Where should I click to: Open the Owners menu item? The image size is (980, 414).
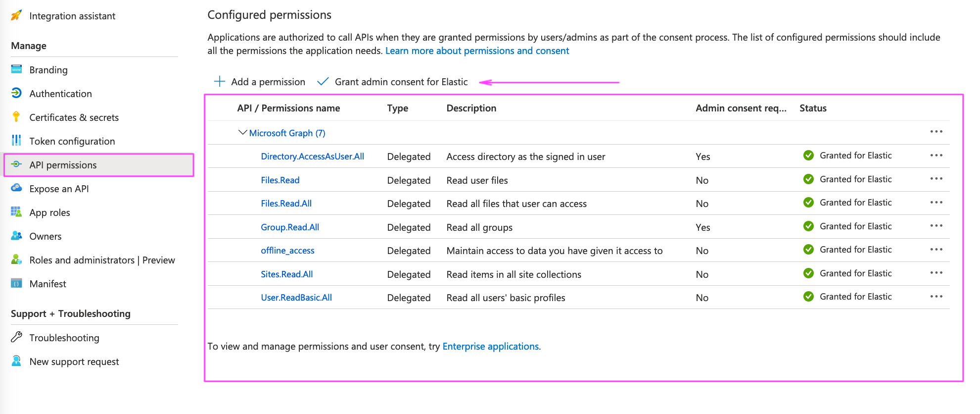coord(45,236)
